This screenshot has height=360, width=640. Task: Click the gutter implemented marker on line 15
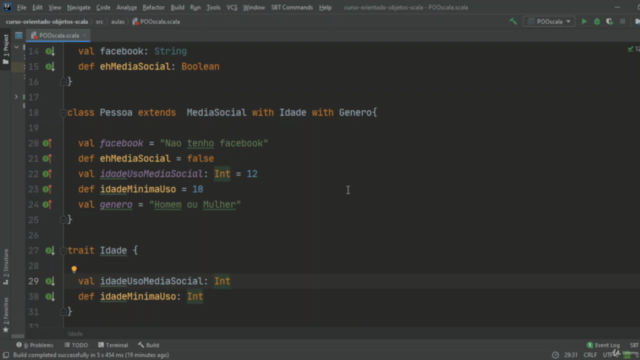click(50, 67)
